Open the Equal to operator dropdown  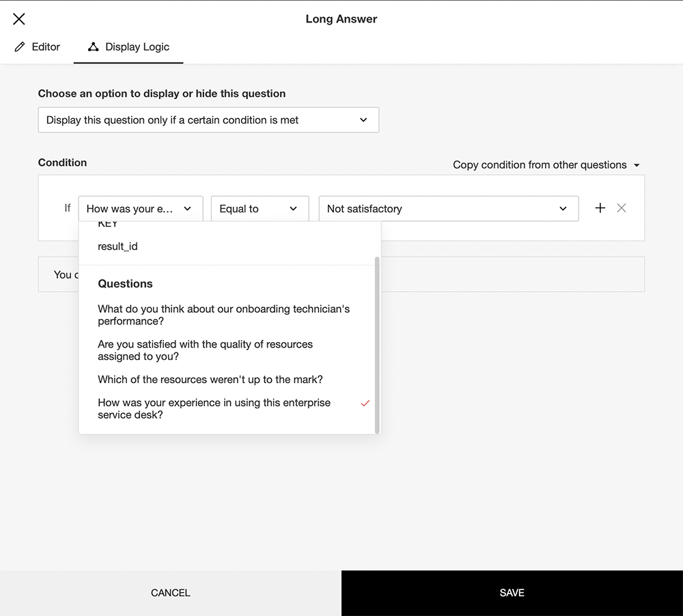coord(260,209)
